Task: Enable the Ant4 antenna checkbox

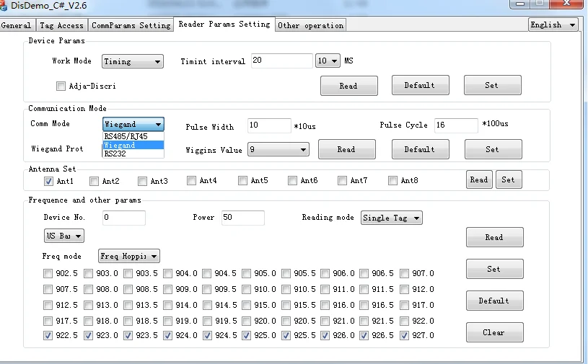Action: click(x=191, y=180)
